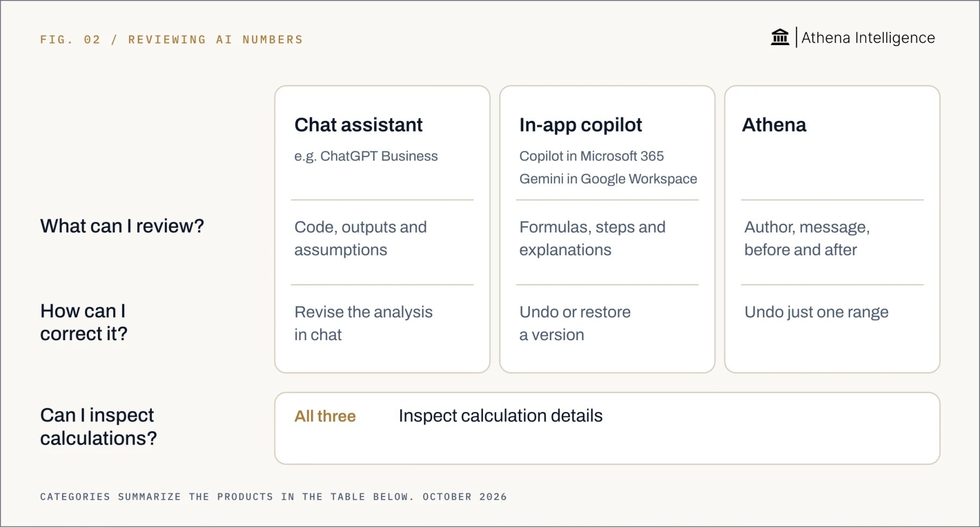Click 'Inspect calculation details' text
Screen dimensions: 980x528
tap(500, 416)
